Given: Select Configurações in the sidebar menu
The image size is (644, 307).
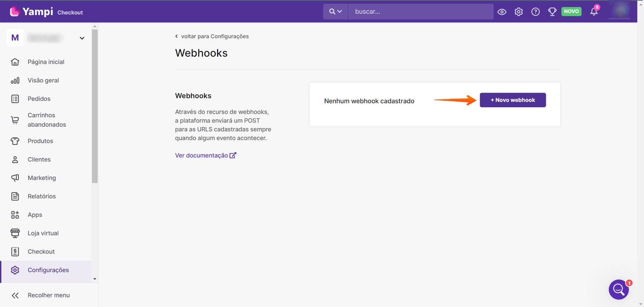Looking at the screenshot, I should pos(48,270).
